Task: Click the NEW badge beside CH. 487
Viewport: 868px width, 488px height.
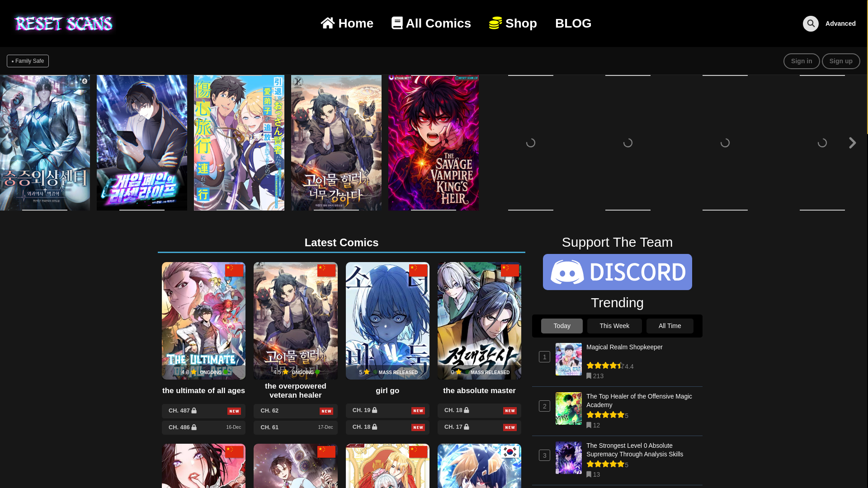Action: pyautogui.click(x=234, y=411)
